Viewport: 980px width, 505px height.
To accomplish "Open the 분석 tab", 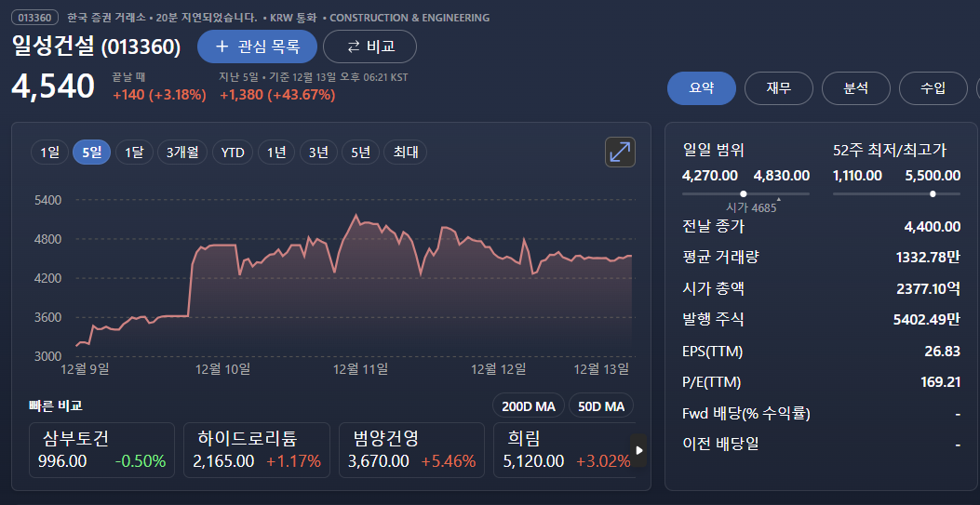I will pos(855,88).
